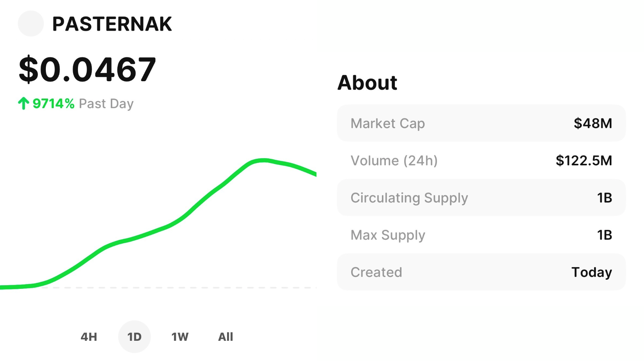
Task: Switch to the 1D chart range
Action: point(134,337)
